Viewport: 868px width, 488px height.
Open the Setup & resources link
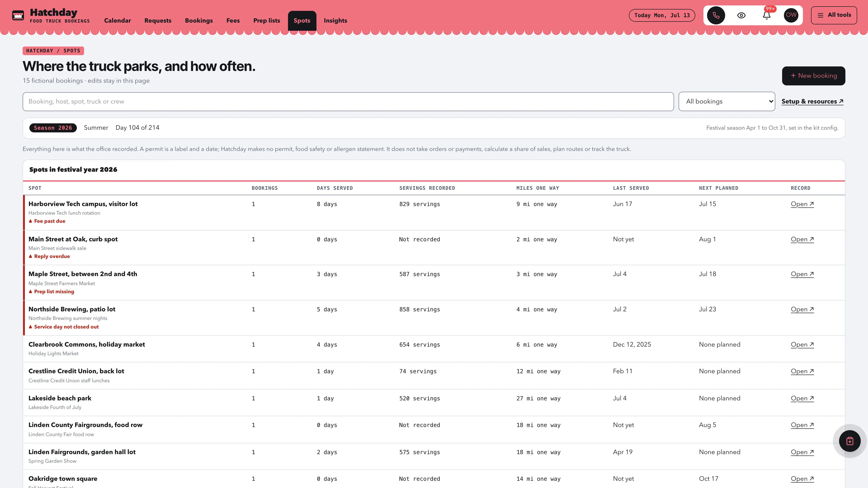click(x=812, y=101)
